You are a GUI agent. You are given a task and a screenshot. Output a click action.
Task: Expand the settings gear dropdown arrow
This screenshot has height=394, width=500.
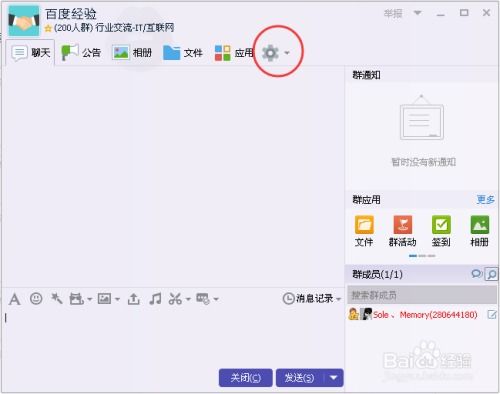pyautogui.click(x=287, y=53)
